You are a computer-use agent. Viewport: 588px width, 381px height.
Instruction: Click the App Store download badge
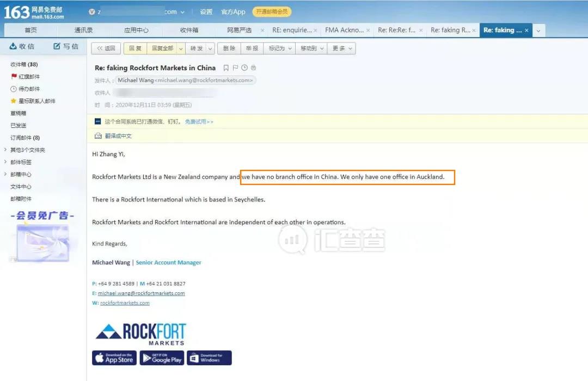(x=114, y=358)
